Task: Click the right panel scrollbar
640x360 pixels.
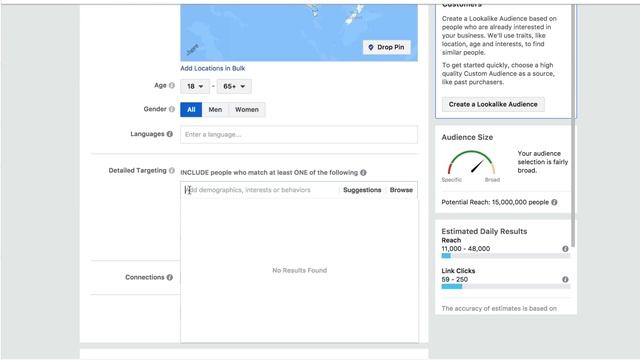Action: pos(573,126)
